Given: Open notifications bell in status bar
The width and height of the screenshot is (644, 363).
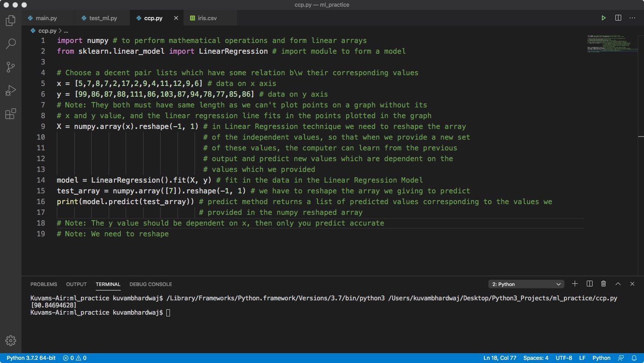Looking at the screenshot, I should pos(634,358).
